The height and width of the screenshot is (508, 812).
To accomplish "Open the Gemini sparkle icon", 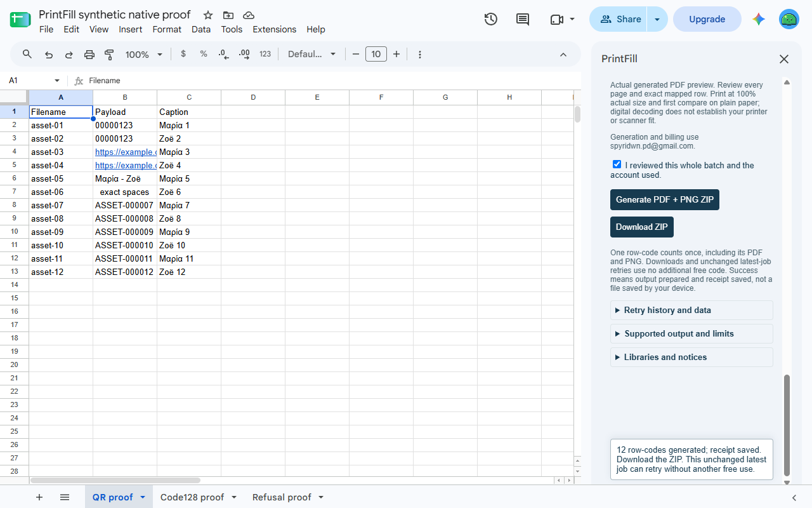I will (x=759, y=19).
